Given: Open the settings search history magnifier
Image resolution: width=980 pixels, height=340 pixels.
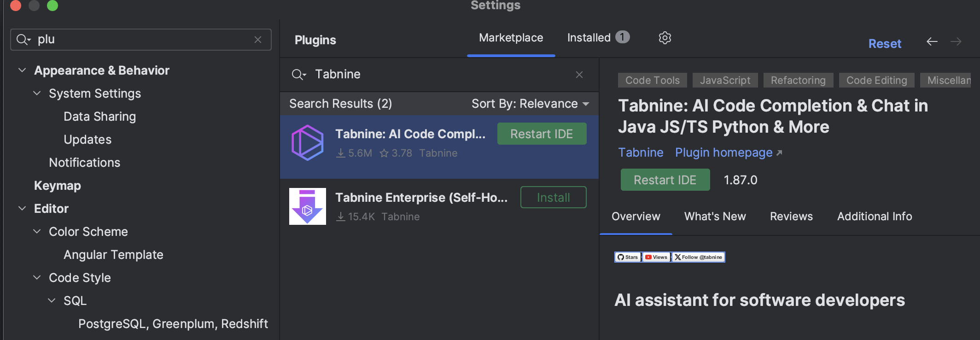Looking at the screenshot, I should pyautogui.click(x=23, y=40).
